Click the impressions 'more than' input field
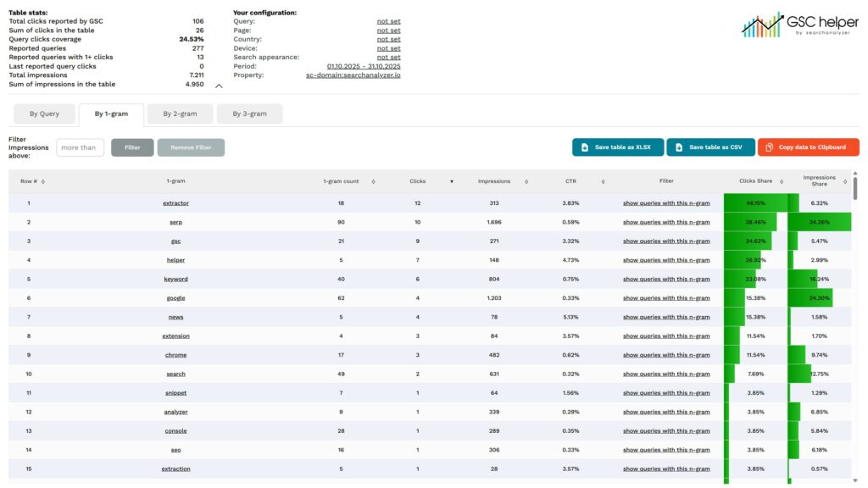The width and height of the screenshot is (868, 488). (81, 147)
